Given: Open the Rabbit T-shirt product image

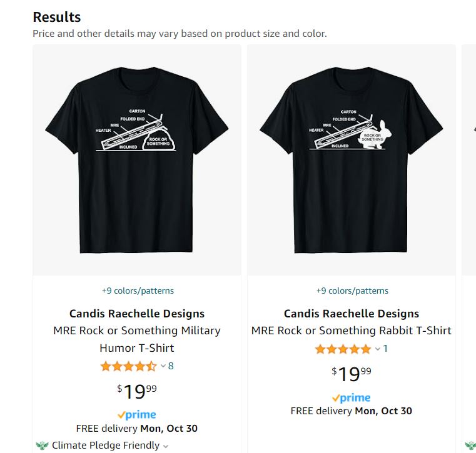Looking at the screenshot, I should click(351, 159).
